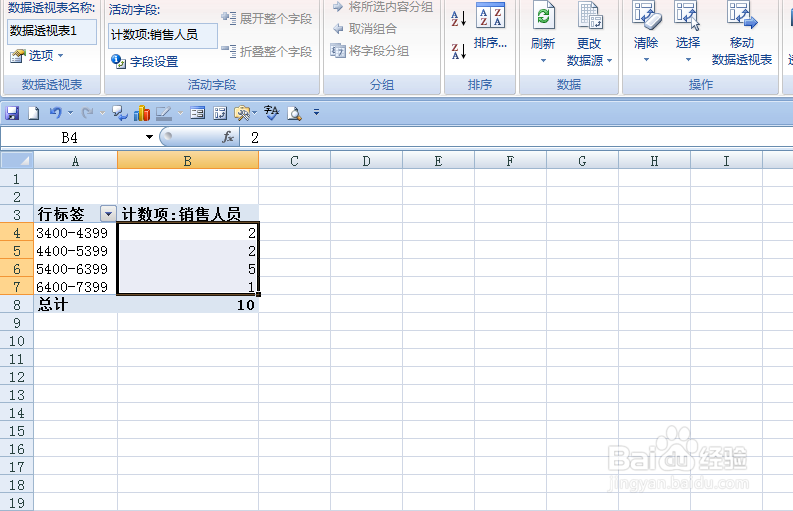793x511 pixels.
Task: Click cell with 4400-5399
Action: pos(75,251)
